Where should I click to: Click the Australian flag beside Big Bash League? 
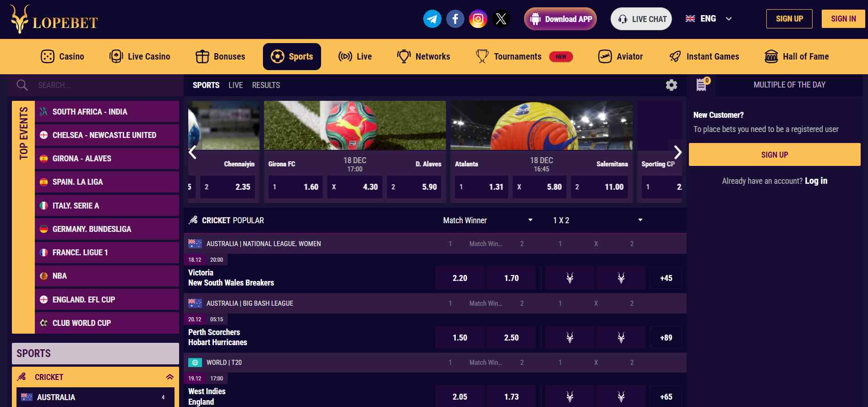(195, 303)
